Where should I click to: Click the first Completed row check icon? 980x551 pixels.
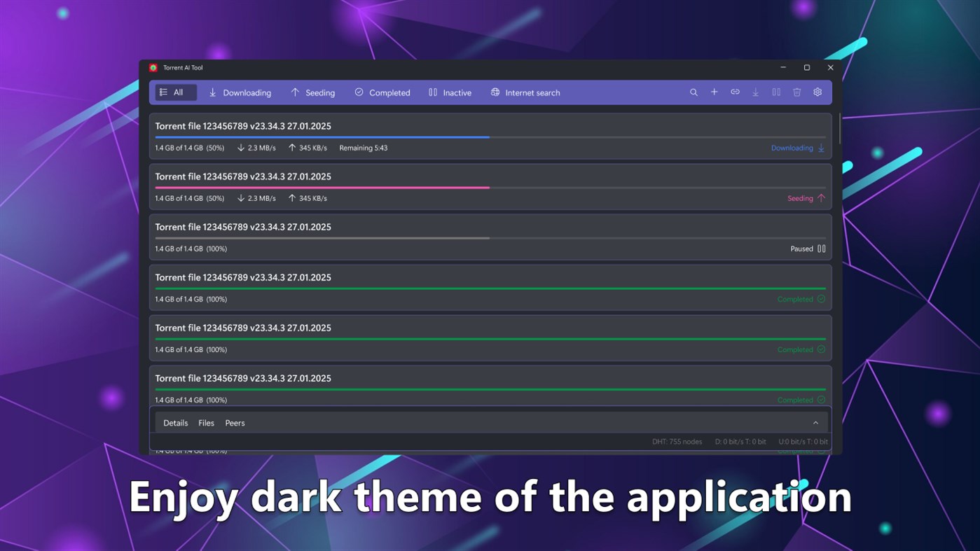pos(821,299)
